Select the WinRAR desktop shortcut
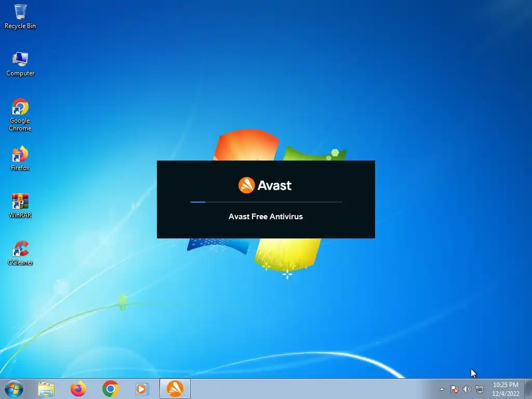The width and height of the screenshot is (532, 399). [x=20, y=206]
